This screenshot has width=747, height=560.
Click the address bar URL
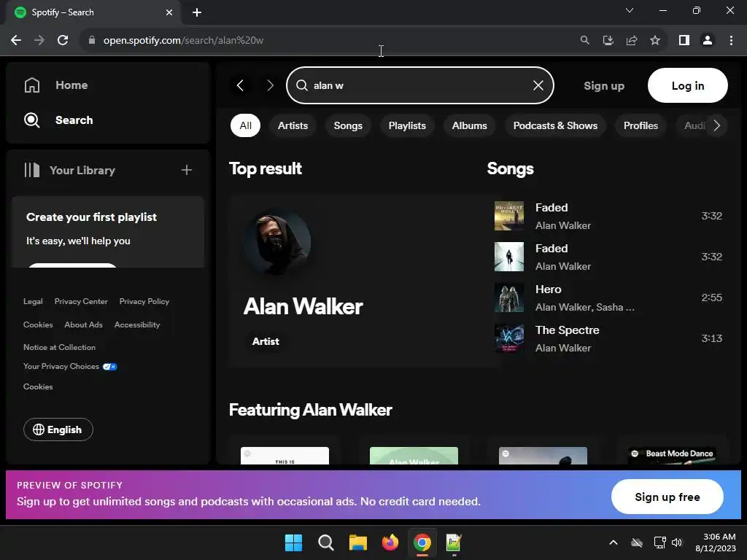click(x=183, y=41)
